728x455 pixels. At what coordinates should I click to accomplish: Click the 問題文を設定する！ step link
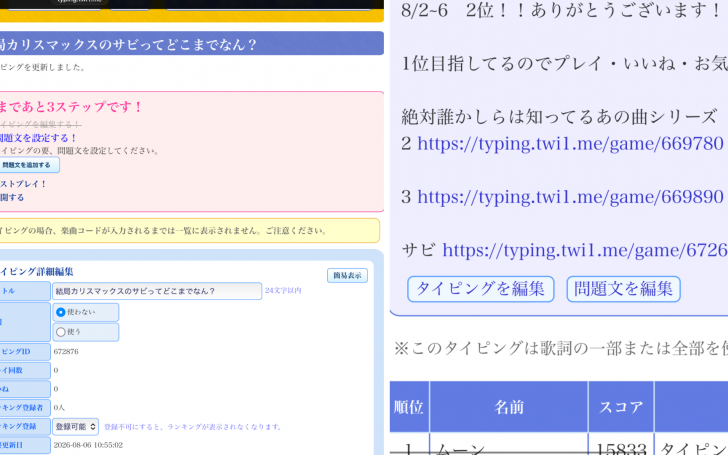point(38,138)
